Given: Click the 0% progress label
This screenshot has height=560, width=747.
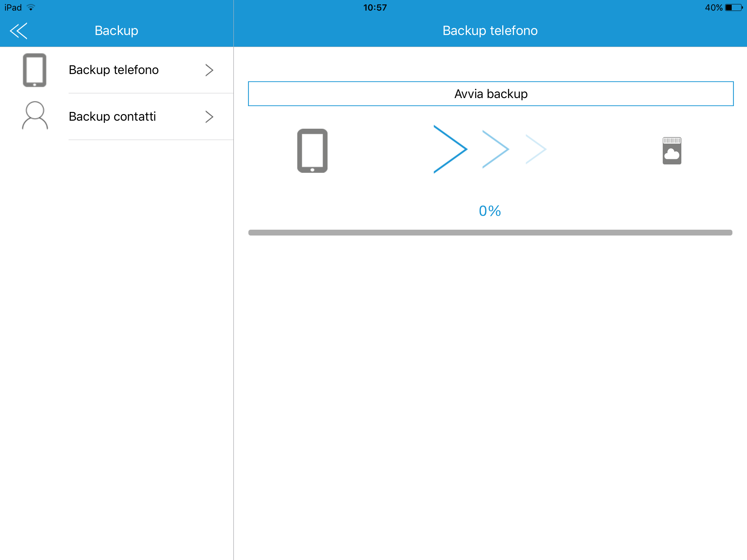Looking at the screenshot, I should click(x=490, y=211).
